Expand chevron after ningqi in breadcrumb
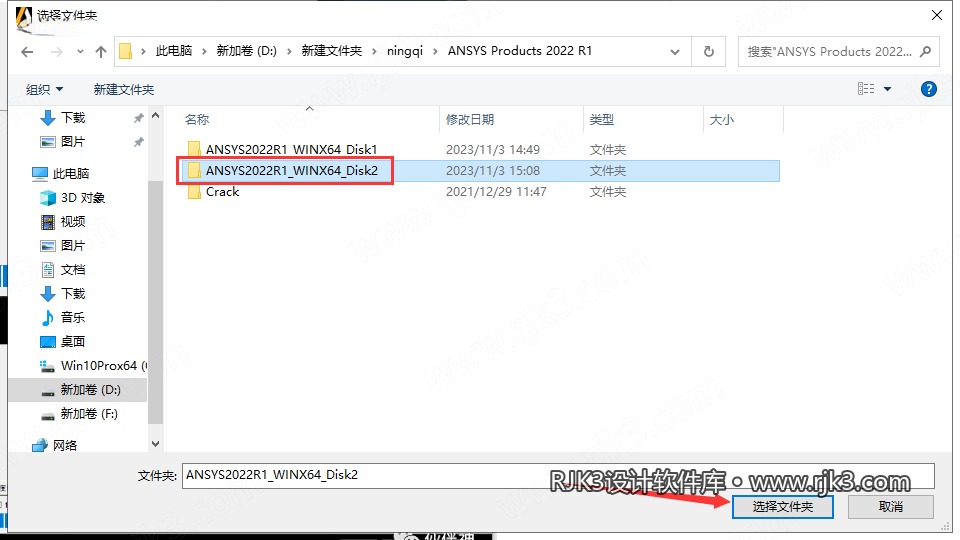The image size is (960, 540). [x=435, y=51]
